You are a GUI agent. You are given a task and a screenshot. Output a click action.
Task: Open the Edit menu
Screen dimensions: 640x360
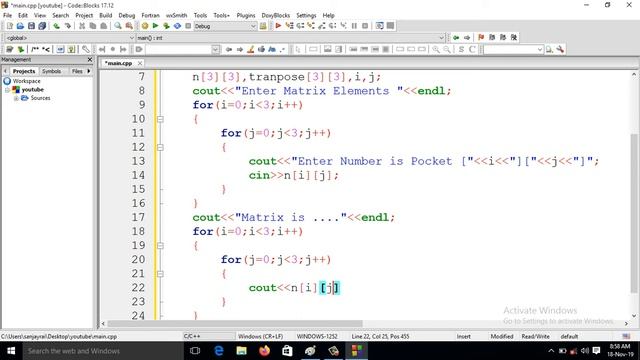tap(23, 15)
